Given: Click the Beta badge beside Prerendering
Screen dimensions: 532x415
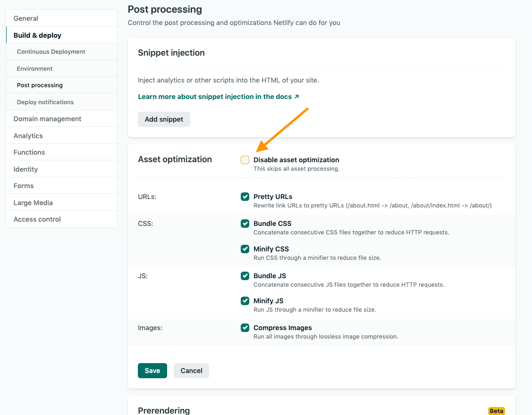Looking at the screenshot, I should pyautogui.click(x=496, y=411).
